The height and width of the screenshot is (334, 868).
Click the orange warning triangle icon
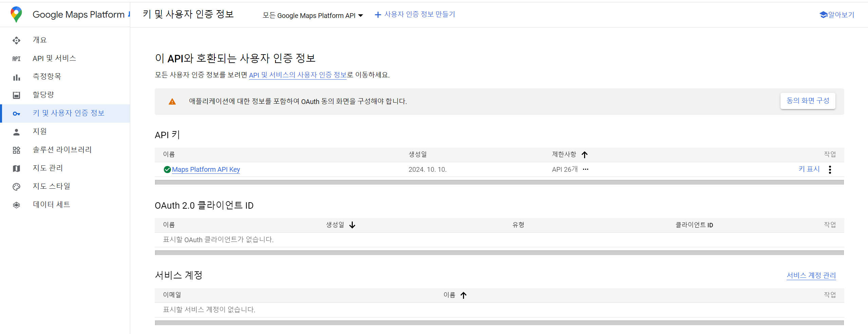pos(172,102)
